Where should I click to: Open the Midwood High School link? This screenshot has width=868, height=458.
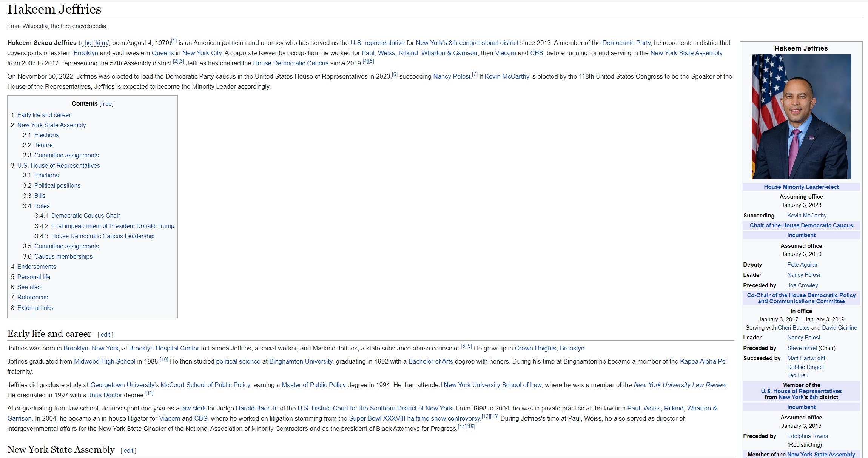[105, 361]
